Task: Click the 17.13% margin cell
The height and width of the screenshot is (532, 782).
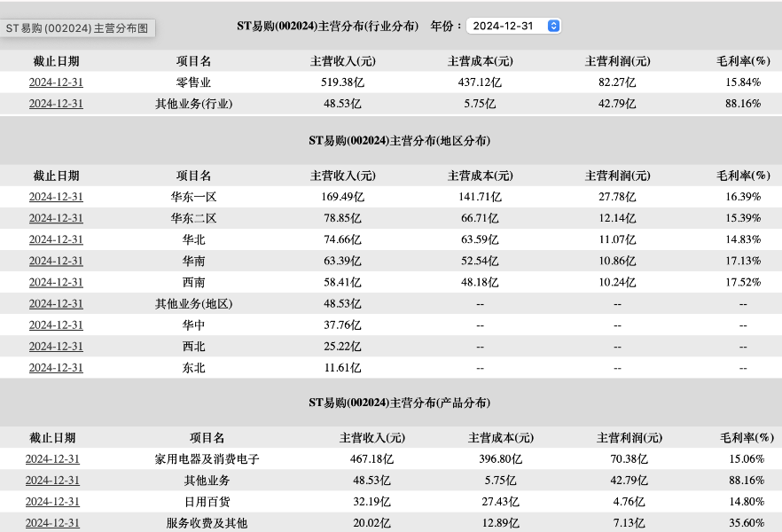Action: click(743, 262)
